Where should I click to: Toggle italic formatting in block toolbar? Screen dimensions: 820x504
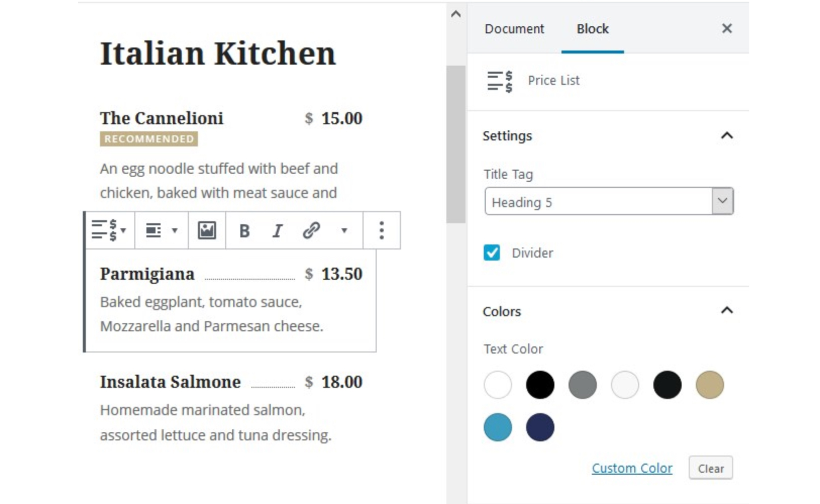[x=277, y=231]
